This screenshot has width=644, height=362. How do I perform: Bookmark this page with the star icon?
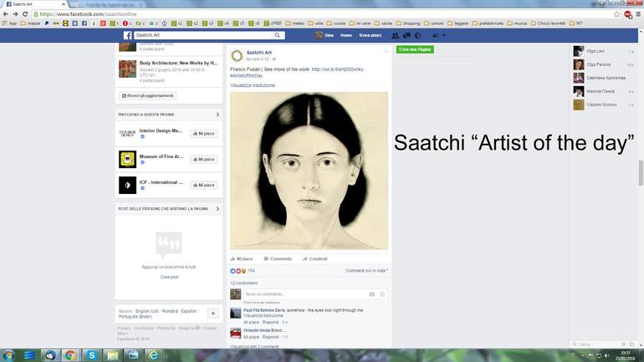point(616,14)
